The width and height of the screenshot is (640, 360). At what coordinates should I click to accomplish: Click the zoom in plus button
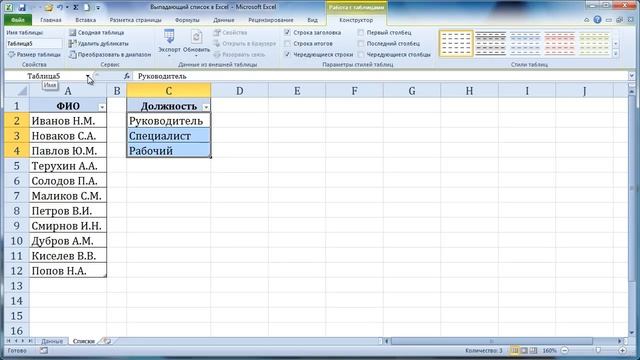[622, 351]
